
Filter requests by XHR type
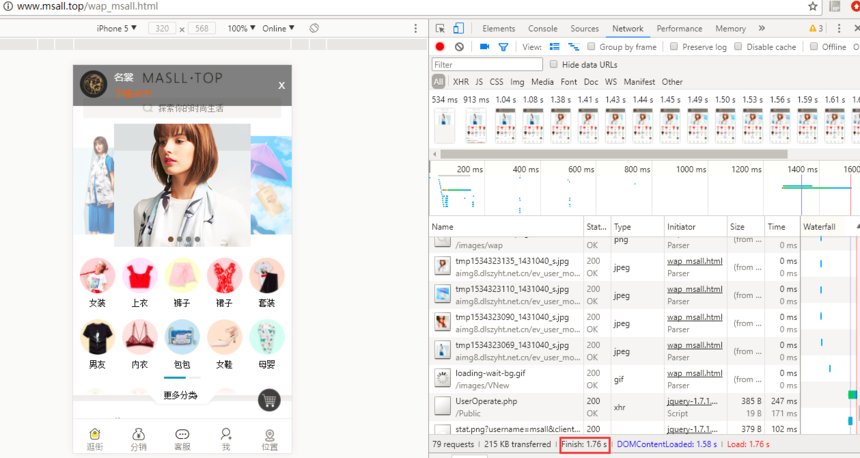[x=460, y=82]
